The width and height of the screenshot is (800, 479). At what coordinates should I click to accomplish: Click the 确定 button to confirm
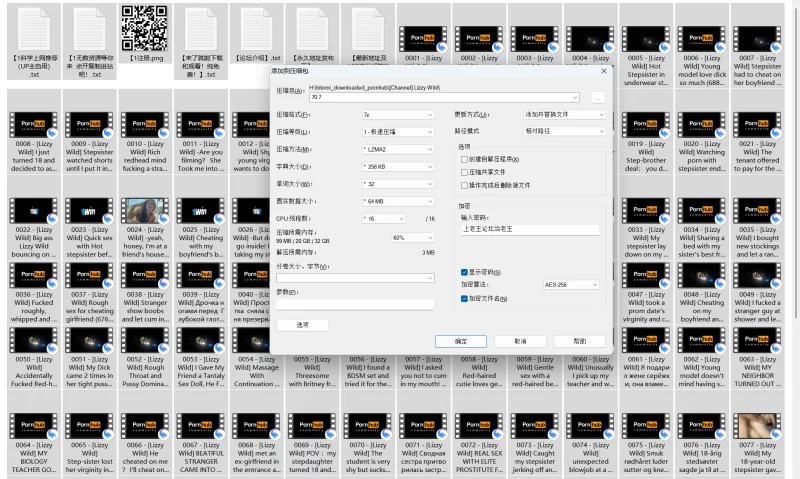pyautogui.click(x=461, y=341)
